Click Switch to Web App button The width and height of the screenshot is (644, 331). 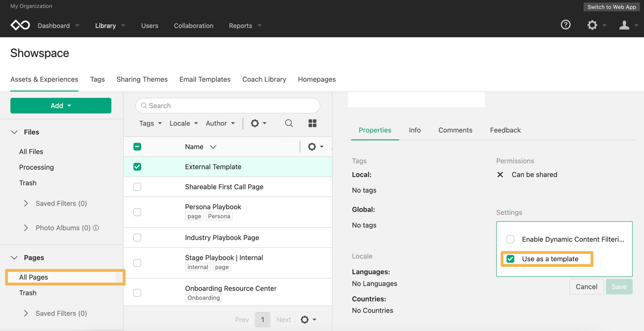point(612,7)
